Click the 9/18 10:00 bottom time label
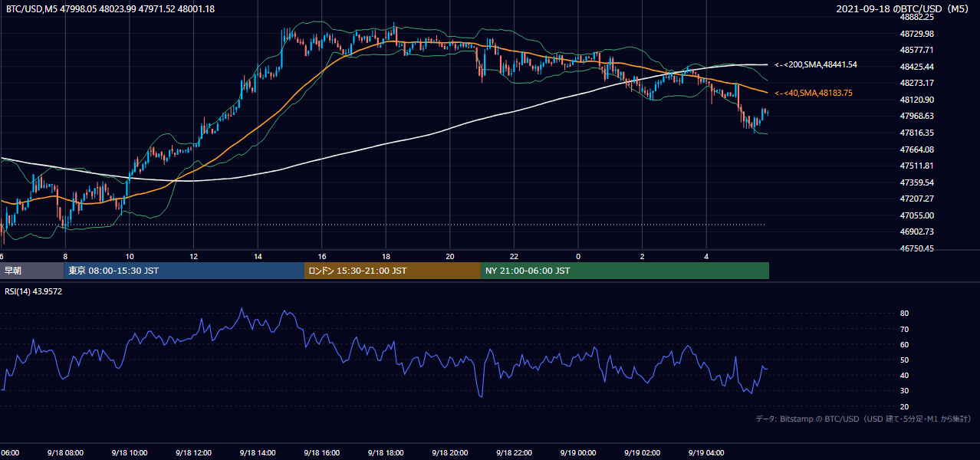The image size is (980, 460). (129, 453)
